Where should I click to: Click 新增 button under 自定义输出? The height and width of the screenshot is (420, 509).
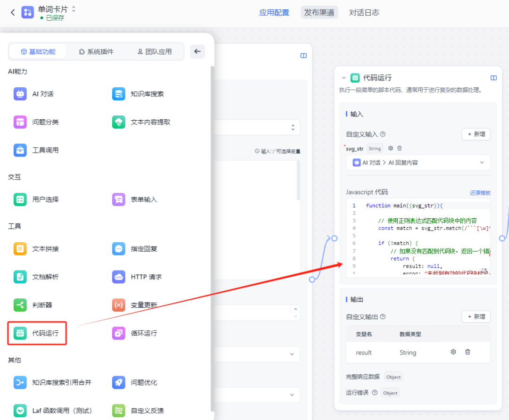476,316
